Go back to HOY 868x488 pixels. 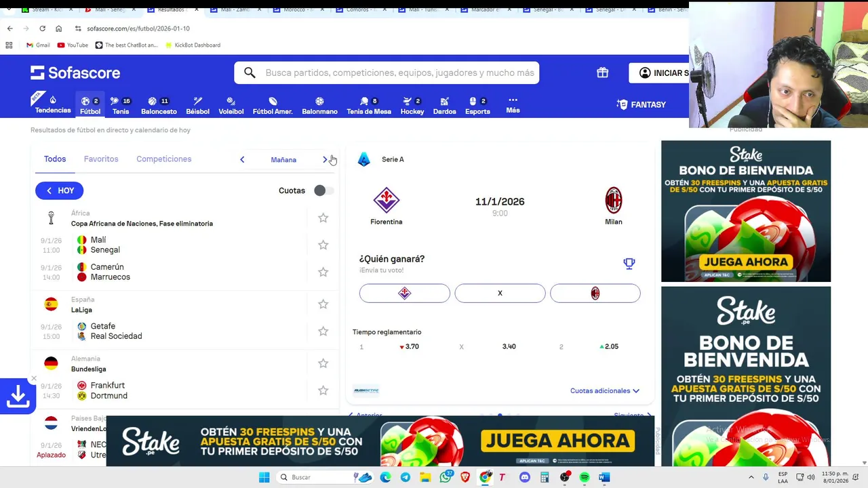coord(60,190)
